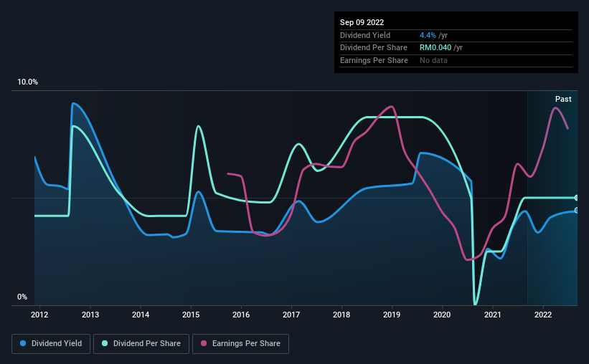This screenshot has width=589, height=364.
Task: Click the Past label in chart
Action: [x=563, y=99]
